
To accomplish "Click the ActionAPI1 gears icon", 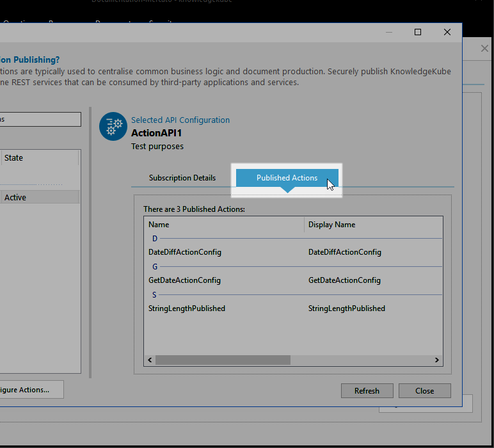I will tap(113, 126).
